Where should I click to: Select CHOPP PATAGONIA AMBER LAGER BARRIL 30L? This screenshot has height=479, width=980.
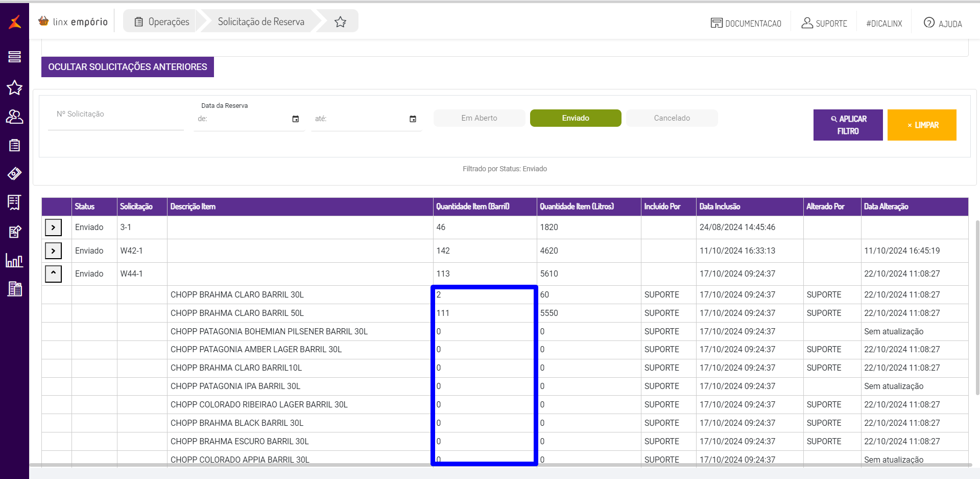(300, 350)
